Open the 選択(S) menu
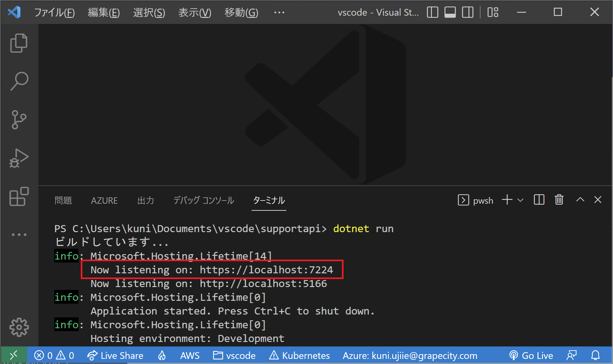Image resolution: width=613 pixels, height=364 pixels. [x=149, y=12]
